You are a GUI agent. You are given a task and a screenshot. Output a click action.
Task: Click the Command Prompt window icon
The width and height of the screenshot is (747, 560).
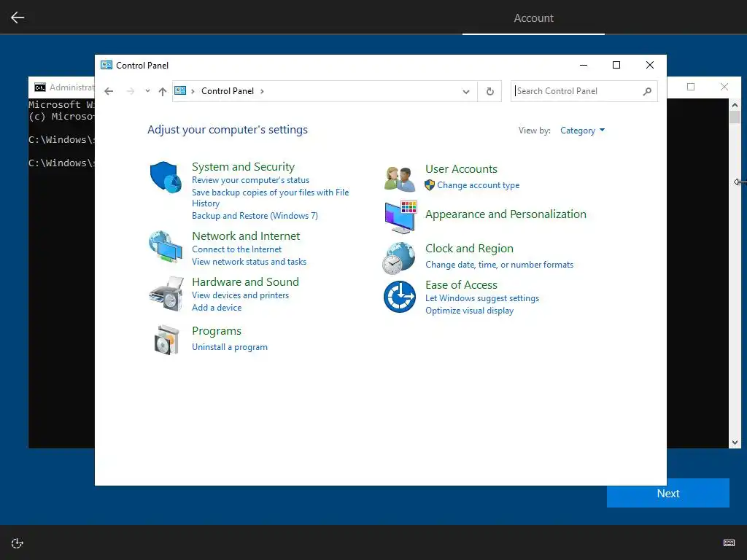click(x=40, y=87)
